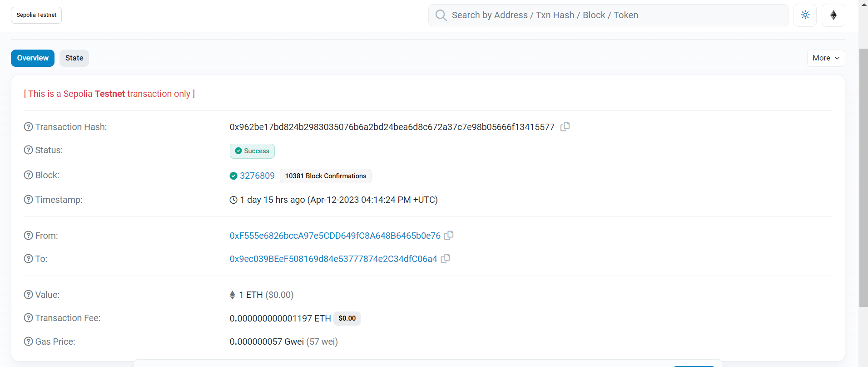
Task: Click the 10381 Block Confirmations badge
Action: (326, 176)
